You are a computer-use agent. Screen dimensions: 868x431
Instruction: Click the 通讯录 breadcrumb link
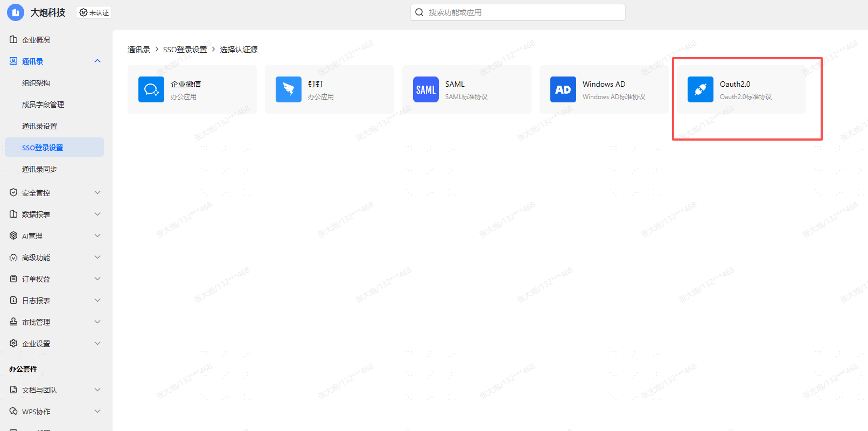tap(138, 50)
